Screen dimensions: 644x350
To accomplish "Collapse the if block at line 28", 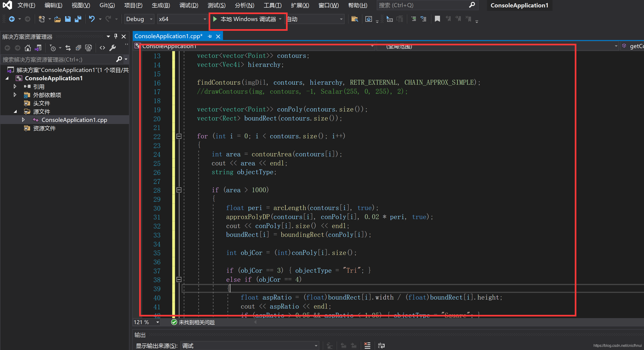I will [x=179, y=190].
